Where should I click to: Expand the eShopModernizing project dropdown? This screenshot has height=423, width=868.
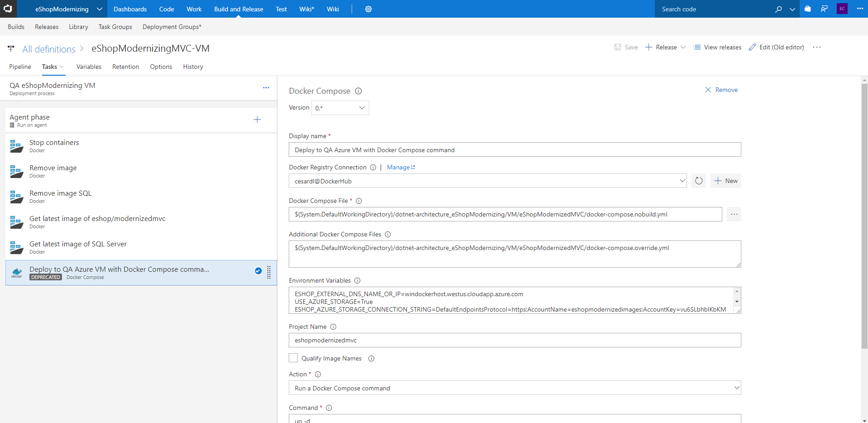[x=99, y=9]
